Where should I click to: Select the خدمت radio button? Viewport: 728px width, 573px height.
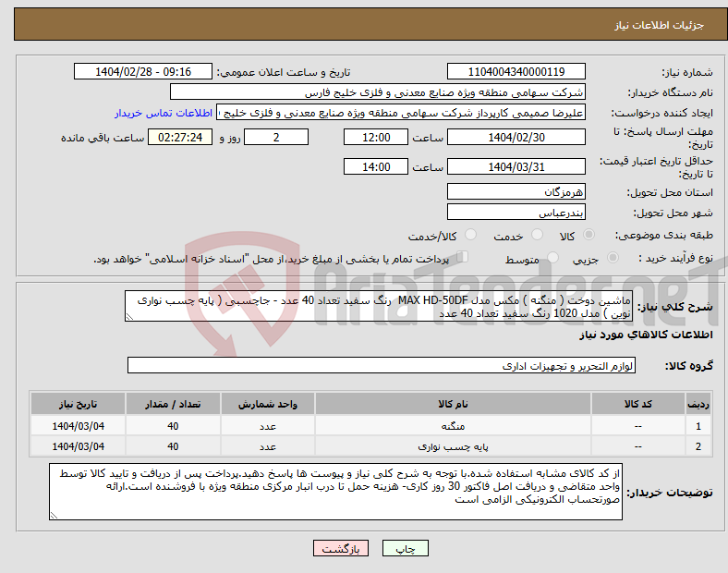point(537,235)
